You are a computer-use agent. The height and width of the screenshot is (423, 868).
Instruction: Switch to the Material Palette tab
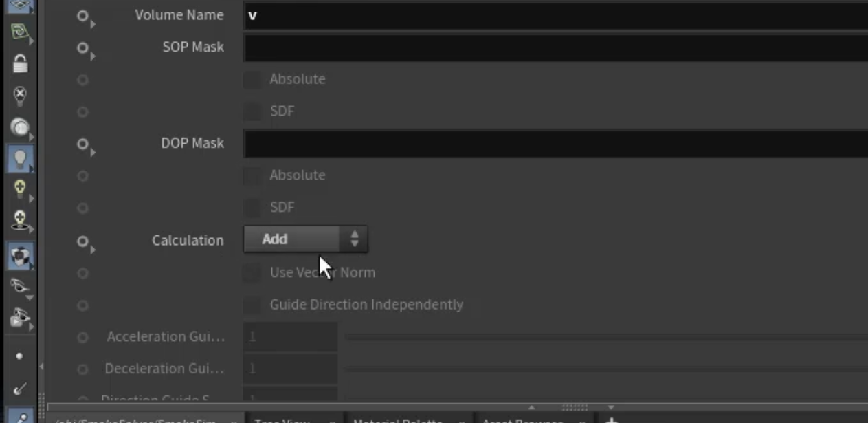pyautogui.click(x=398, y=419)
